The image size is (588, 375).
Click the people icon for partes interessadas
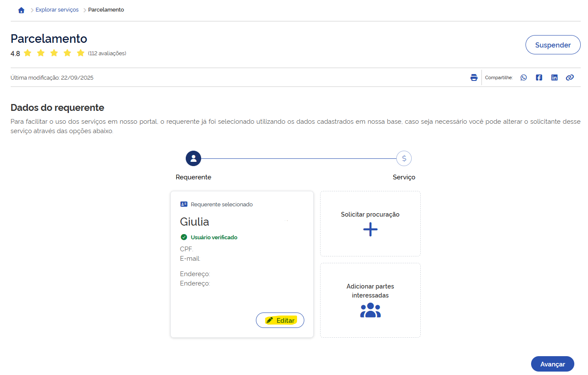pyautogui.click(x=371, y=310)
